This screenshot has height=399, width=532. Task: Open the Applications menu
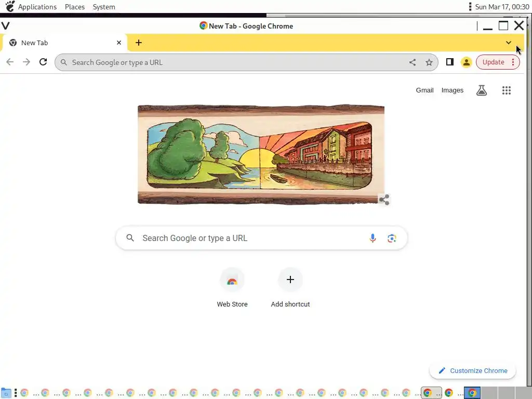[37, 7]
